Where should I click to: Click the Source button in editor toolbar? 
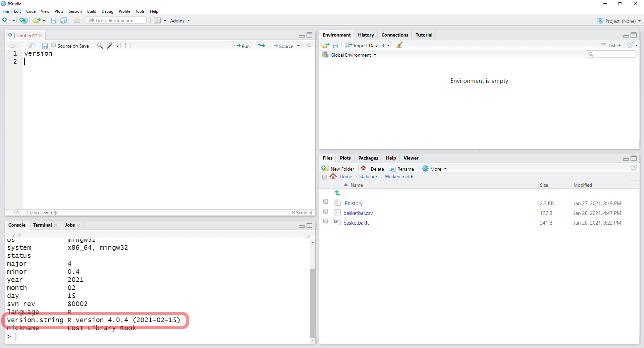[x=282, y=46]
